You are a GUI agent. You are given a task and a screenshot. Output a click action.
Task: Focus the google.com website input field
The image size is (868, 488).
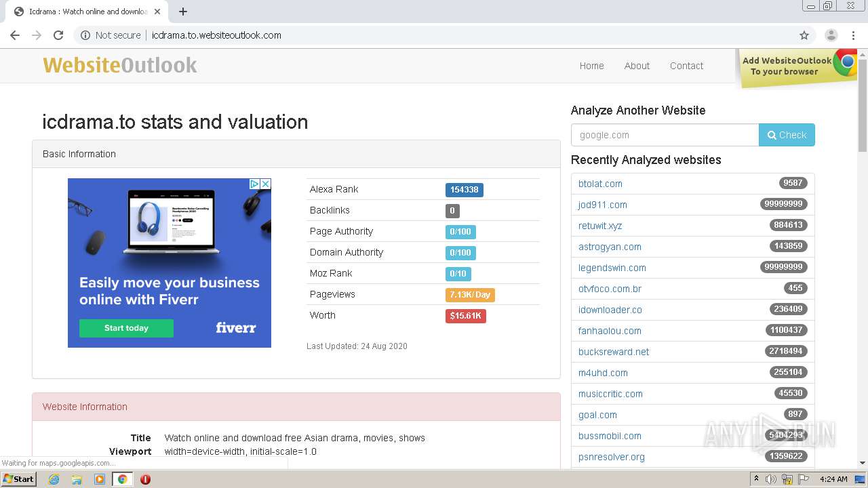[x=665, y=135]
